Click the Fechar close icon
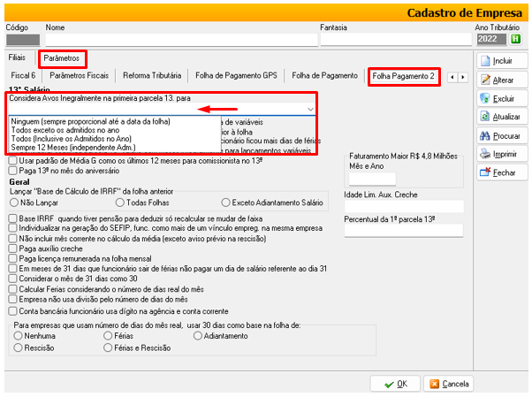The height and width of the screenshot is (397, 532). tap(485, 172)
